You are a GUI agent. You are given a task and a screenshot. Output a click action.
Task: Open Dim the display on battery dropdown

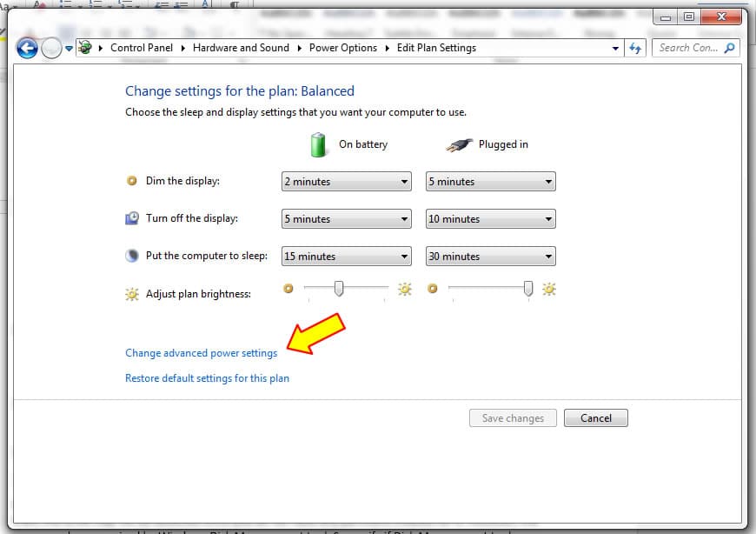click(347, 182)
